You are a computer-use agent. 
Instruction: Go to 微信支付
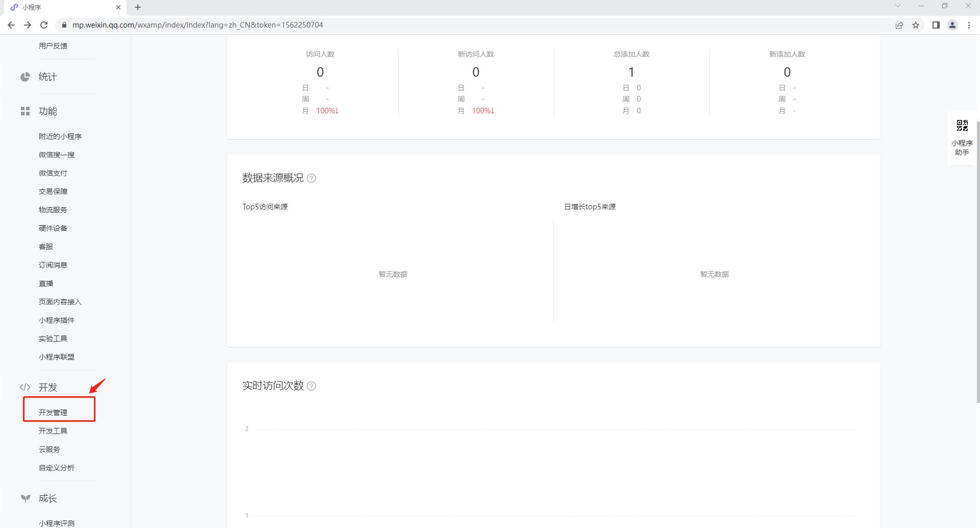[x=53, y=173]
